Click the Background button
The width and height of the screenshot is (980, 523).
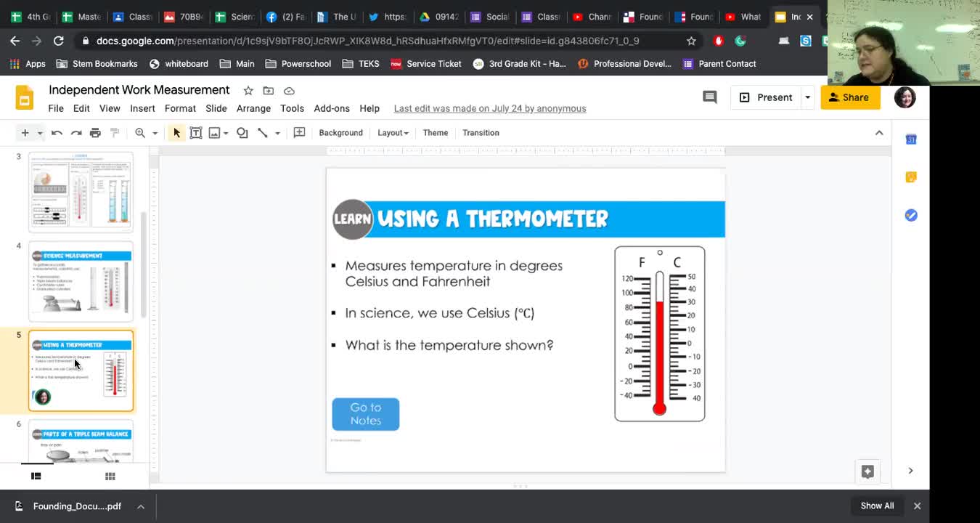coord(340,133)
